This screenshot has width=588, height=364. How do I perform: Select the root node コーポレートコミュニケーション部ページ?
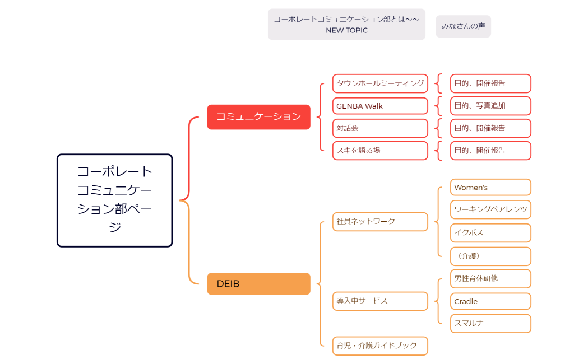point(114,200)
